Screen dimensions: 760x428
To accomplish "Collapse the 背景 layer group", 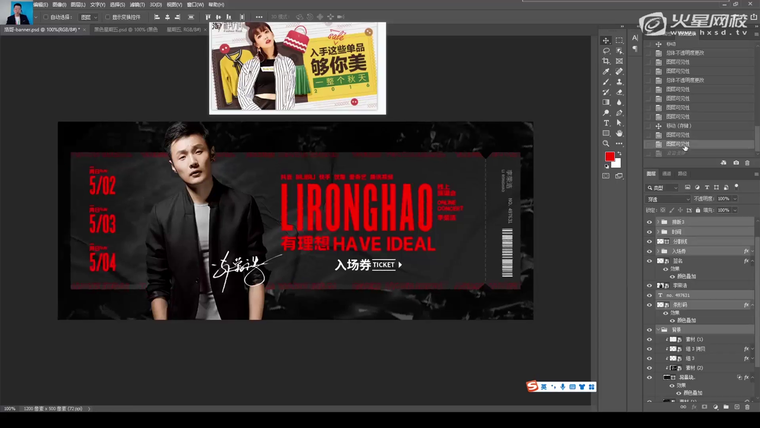I will click(x=656, y=329).
